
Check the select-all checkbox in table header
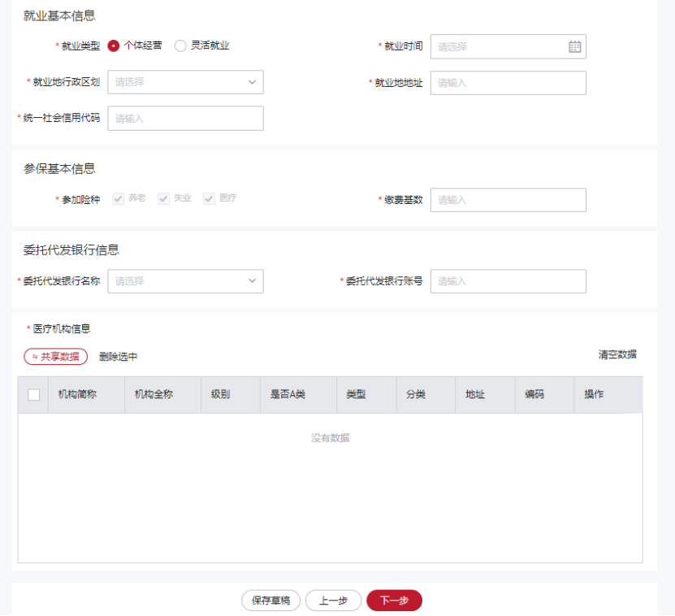click(x=34, y=395)
